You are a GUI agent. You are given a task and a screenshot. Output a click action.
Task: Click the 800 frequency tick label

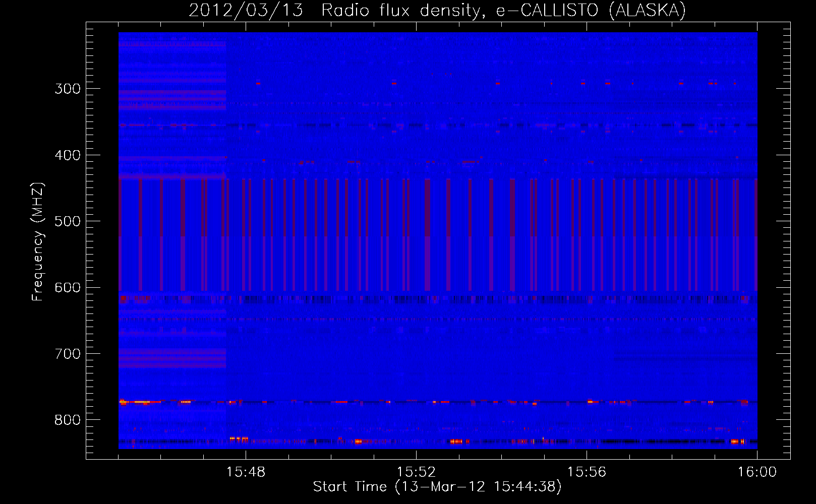(x=68, y=420)
